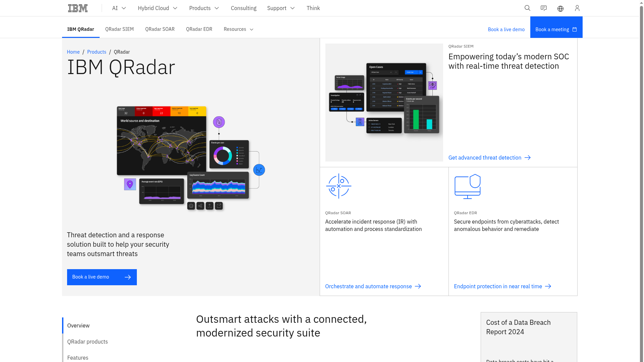
Task: Click Accelerate incident response (IR) description text
Action: pos(373,225)
